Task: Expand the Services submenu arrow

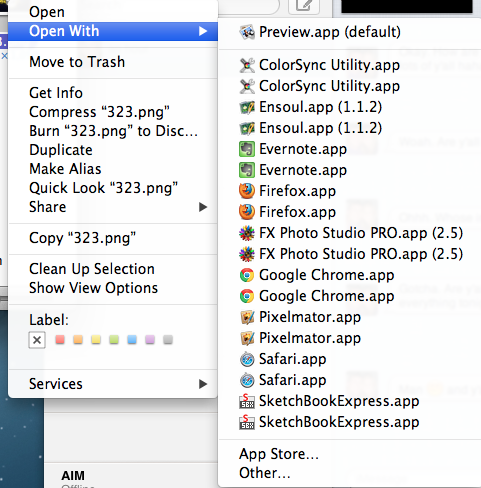Action: click(203, 384)
